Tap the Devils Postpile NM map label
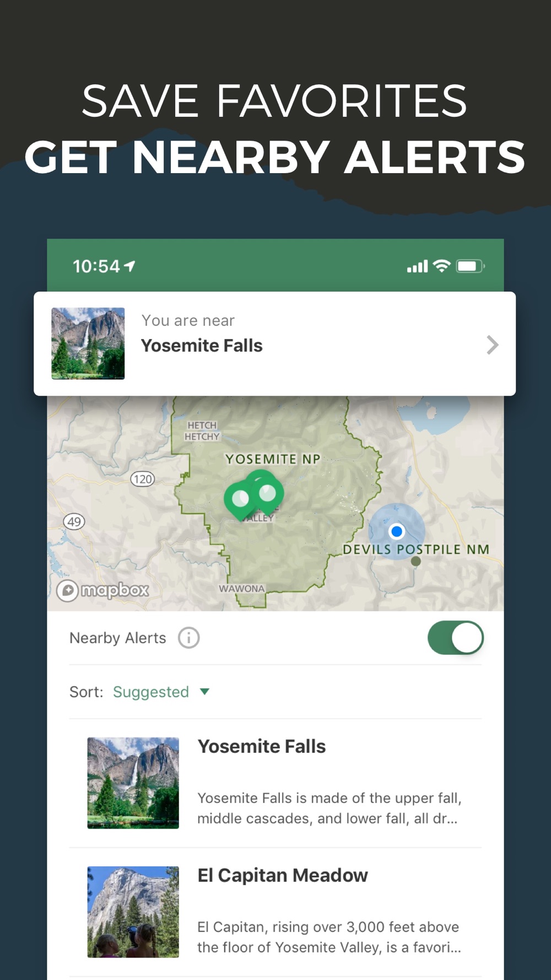551x980 pixels. (x=416, y=550)
